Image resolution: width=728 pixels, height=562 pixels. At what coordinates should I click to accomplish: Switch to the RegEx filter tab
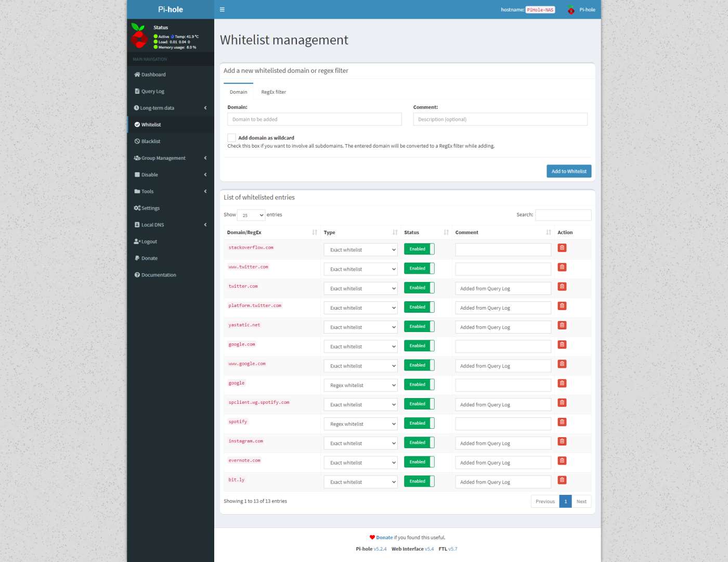[274, 92]
